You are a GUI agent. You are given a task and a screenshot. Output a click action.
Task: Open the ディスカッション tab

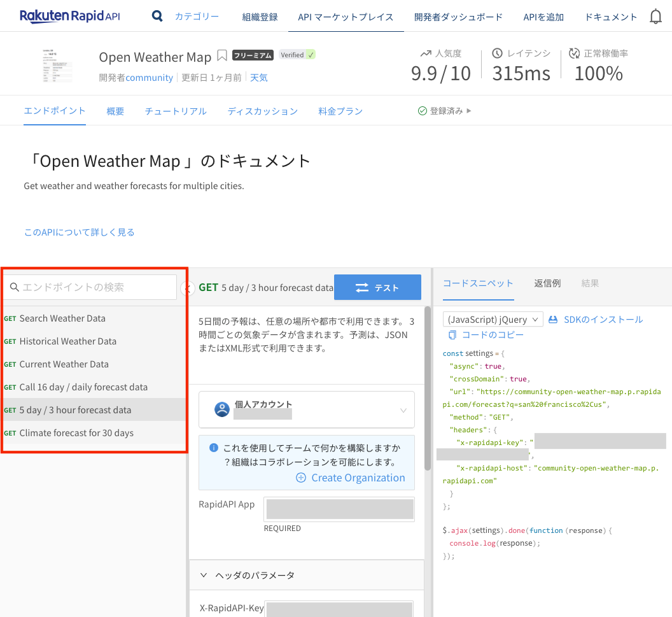[263, 111]
